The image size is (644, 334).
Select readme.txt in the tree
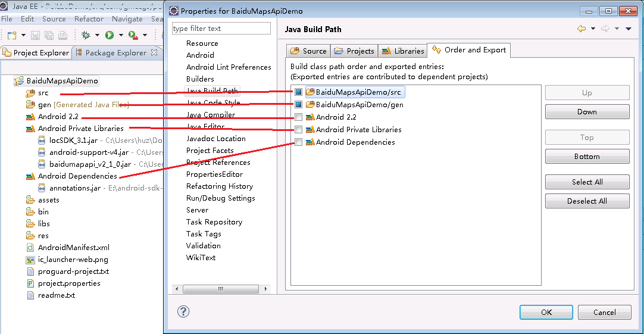click(x=57, y=295)
